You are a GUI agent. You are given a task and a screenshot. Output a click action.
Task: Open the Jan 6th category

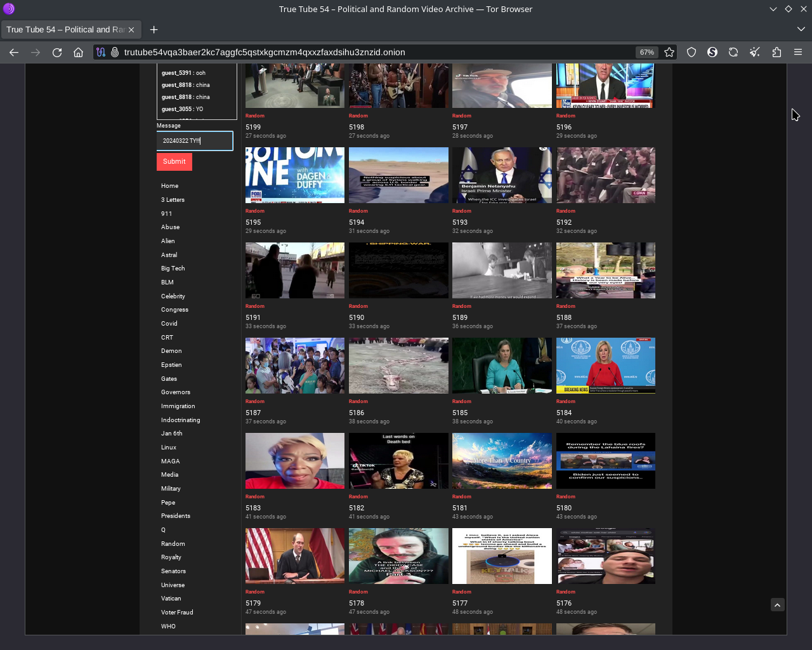(x=172, y=434)
